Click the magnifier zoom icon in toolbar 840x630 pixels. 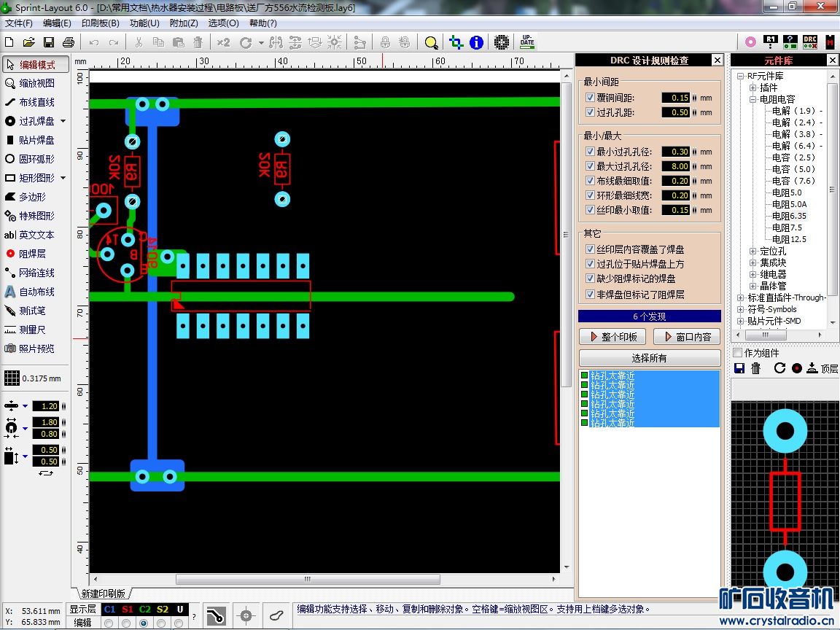coord(431,42)
